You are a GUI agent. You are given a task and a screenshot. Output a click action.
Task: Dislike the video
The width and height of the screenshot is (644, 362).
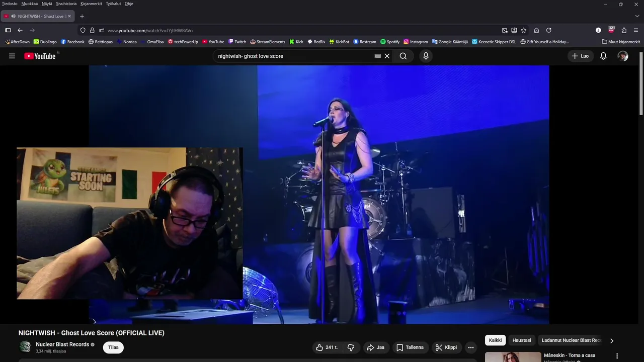[351, 347]
